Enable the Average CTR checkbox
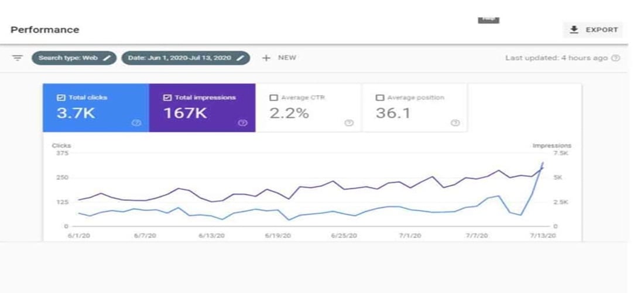 click(273, 98)
